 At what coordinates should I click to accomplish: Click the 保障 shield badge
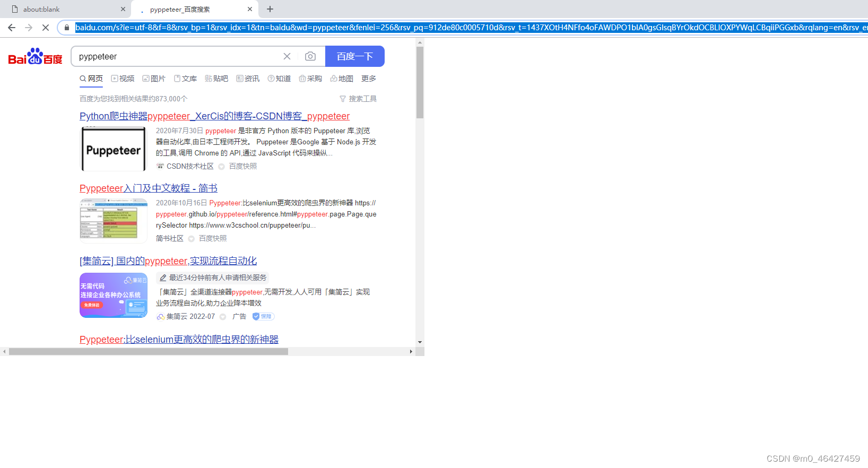tap(263, 316)
